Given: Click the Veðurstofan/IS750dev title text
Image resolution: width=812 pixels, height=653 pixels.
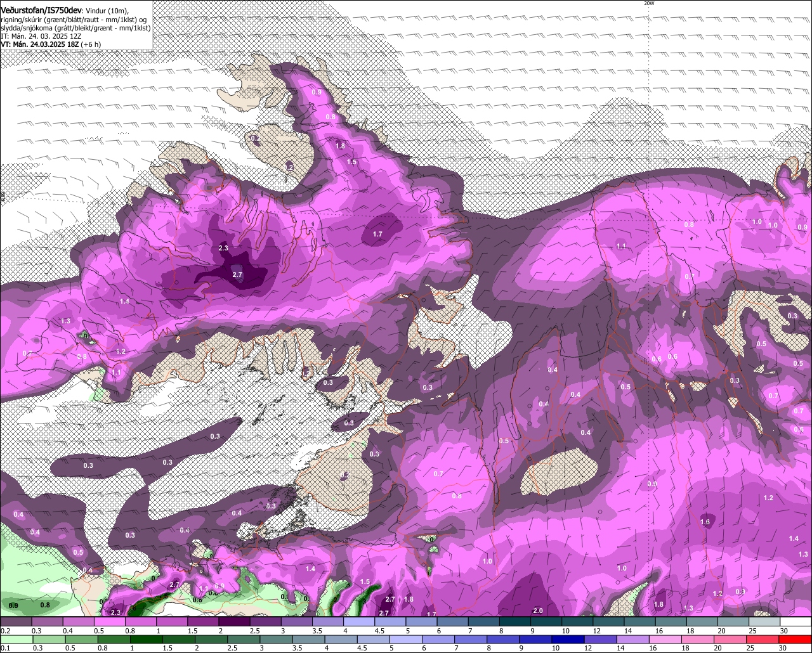Looking at the screenshot, I should [41, 10].
